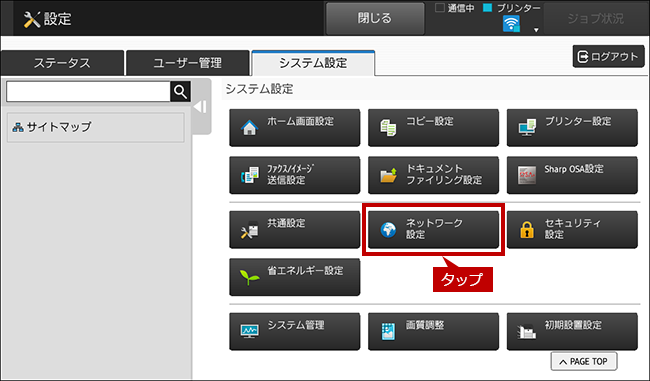Click the ログアウト logout button
650x381 pixels.
(609, 56)
